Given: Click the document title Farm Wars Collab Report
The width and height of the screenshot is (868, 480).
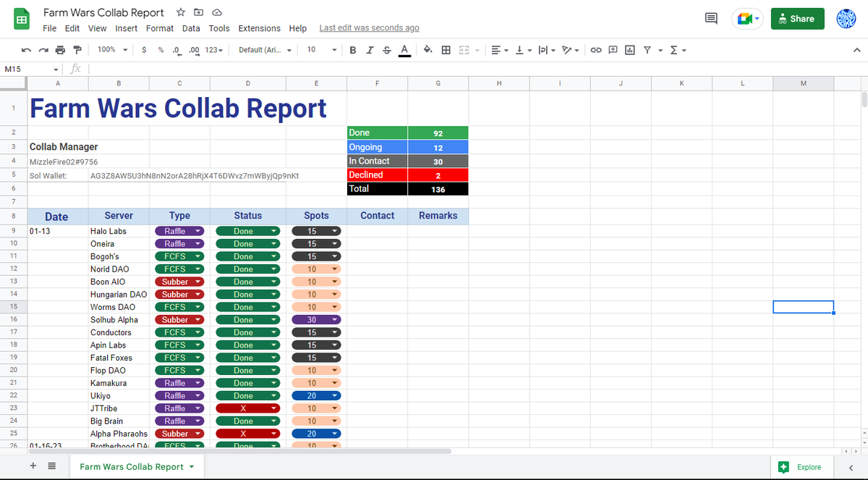Looking at the screenshot, I should tap(104, 13).
